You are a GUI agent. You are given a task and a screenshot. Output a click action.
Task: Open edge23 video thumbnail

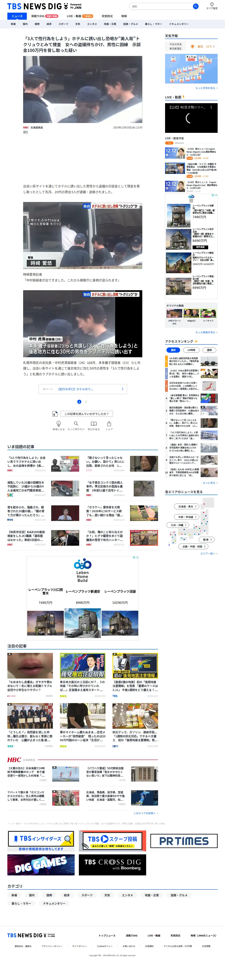tap(191, 313)
